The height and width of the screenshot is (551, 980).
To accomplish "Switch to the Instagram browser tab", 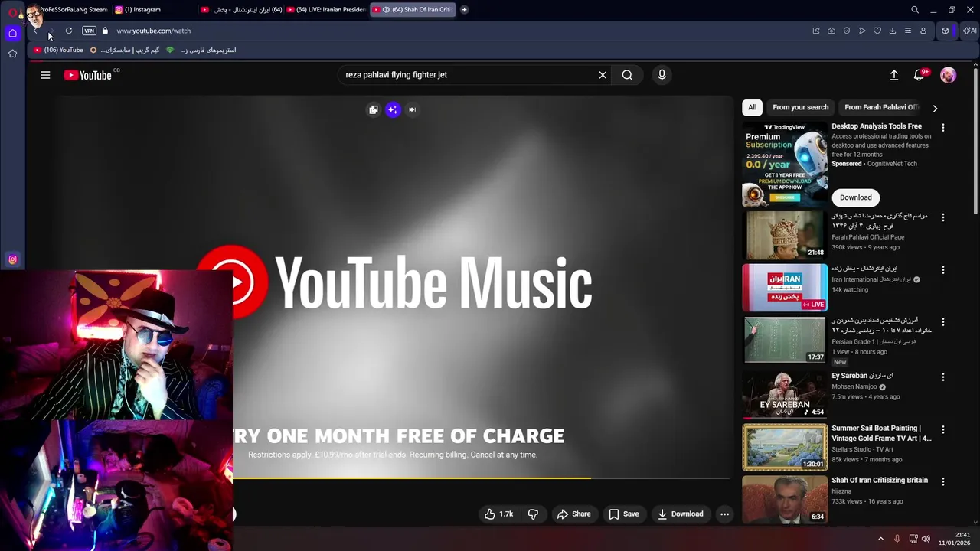I will click(x=153, y=10).
